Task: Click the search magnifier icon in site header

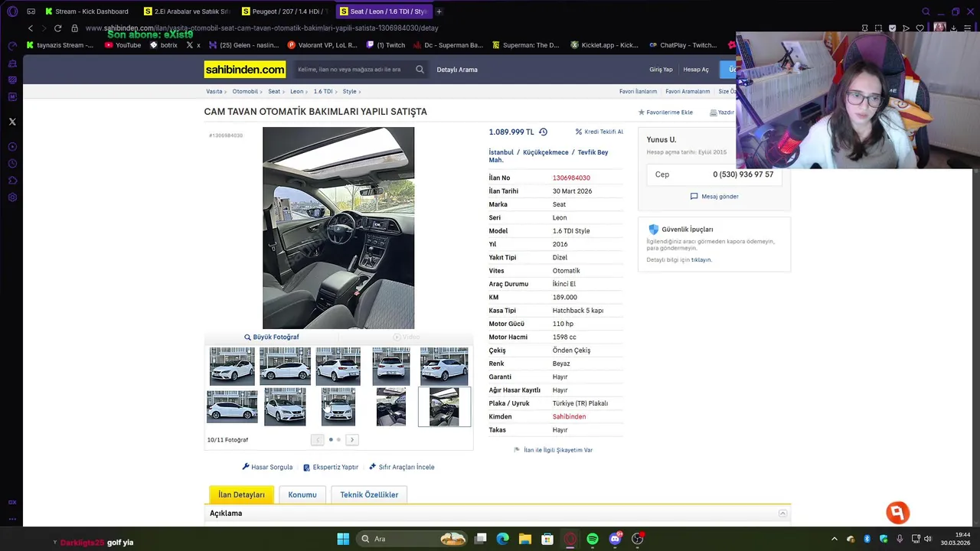Action: pyautogui.click(x=420, y=70)
